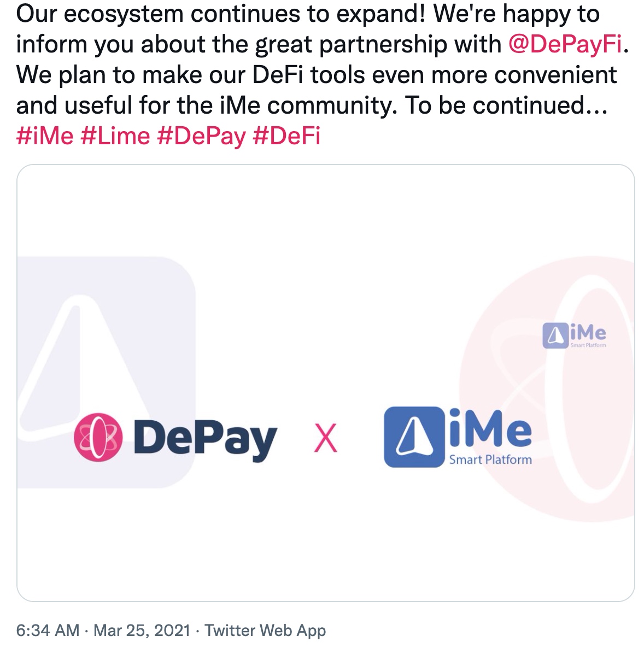Open the #DeFi hashtag

286,136
